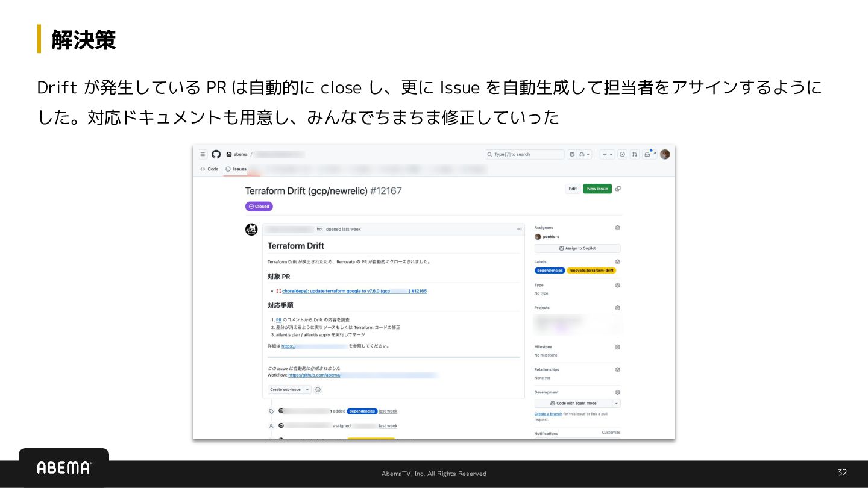
Task: Click the 'None yet' Relationships text
Action: (x=542, y=378)
